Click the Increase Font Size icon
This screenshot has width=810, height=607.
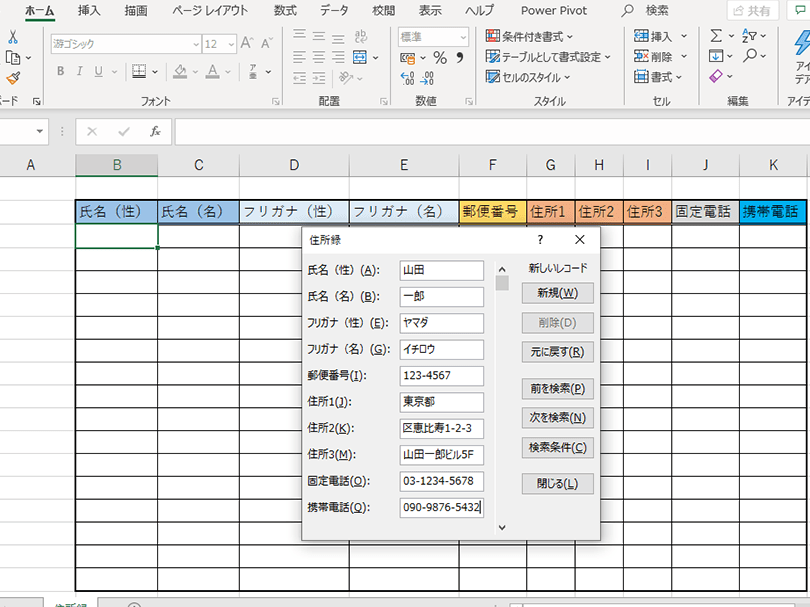point(247,43)
